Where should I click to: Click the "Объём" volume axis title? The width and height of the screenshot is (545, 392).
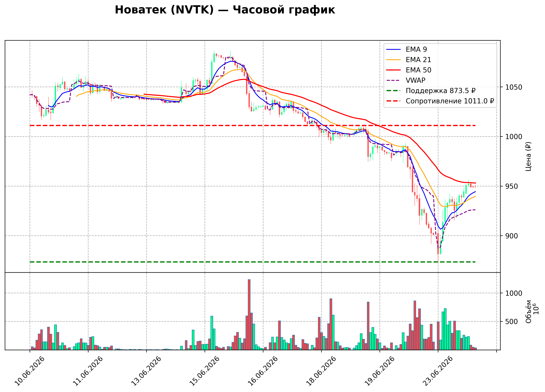528,311
